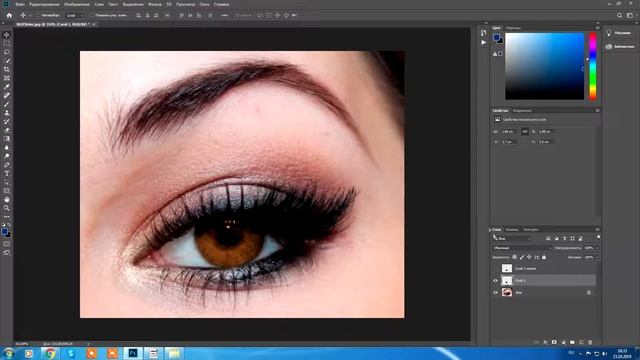Select the Eraser tool

[7, 130]
